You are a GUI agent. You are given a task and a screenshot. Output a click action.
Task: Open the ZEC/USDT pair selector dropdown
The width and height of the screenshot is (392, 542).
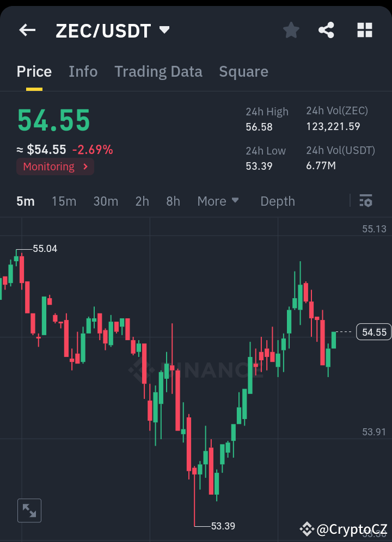tap(164, 30)
